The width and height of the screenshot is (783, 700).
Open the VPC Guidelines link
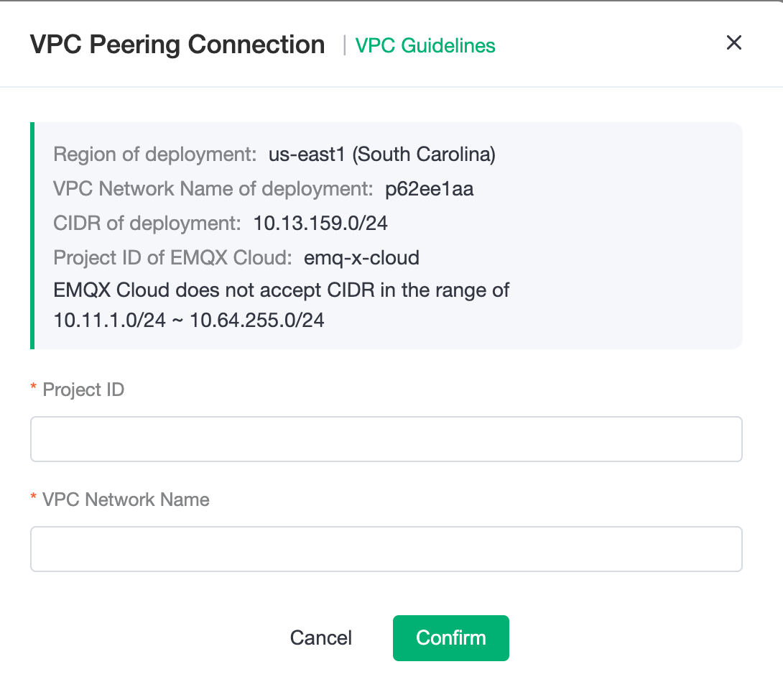coord(425,46)
